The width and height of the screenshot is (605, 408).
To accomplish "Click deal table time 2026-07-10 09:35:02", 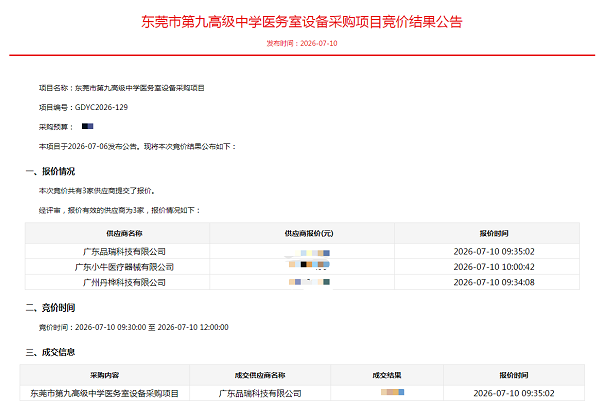I will point(514,393).
